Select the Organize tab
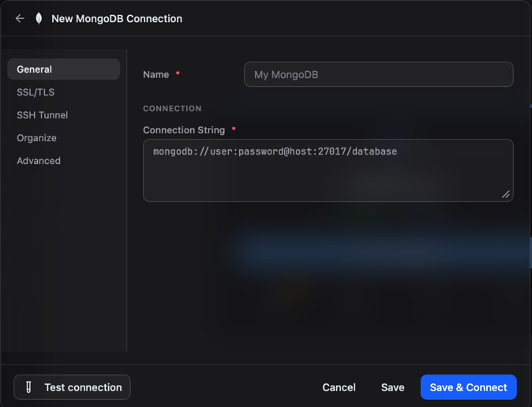Image resolution: width=532 pixels, height=407 pixels. pyautogui.click(x=63, y=138)
